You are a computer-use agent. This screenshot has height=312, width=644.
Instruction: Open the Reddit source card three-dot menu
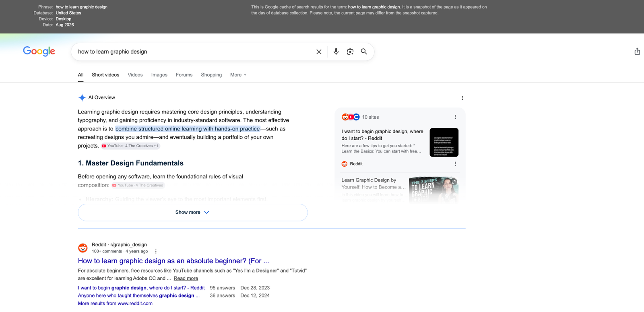point(455,164)
